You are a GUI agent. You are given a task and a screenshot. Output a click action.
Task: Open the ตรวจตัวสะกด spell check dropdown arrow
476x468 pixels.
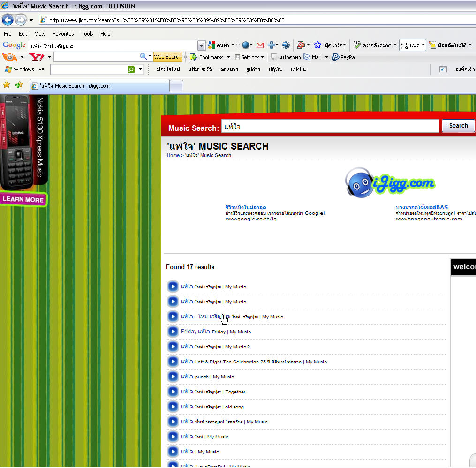[395, 45]
